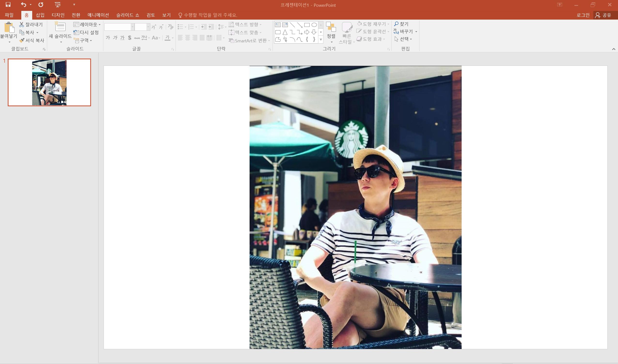The image size is (618, 364).
Task: Click the Cut (잘라내기) scissors icon
Action: click(22, 24)
